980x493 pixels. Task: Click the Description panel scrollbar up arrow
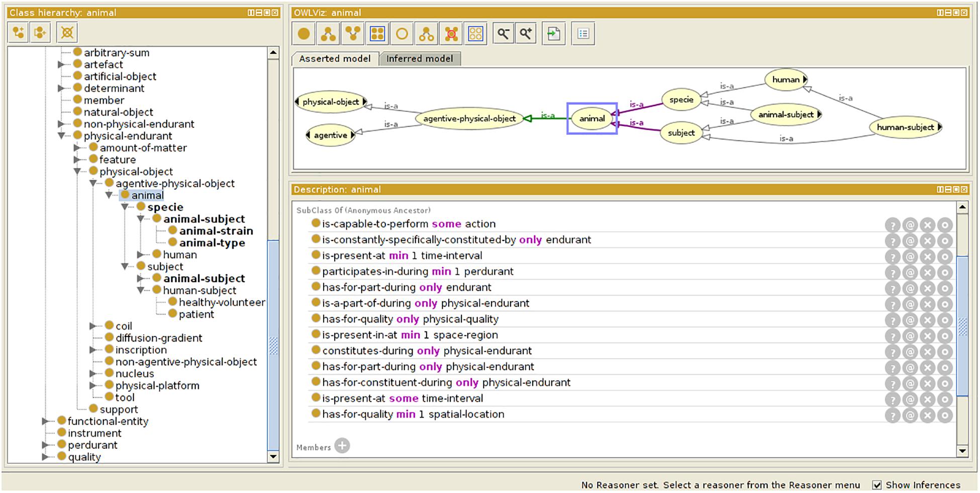[x=962, y=207]
